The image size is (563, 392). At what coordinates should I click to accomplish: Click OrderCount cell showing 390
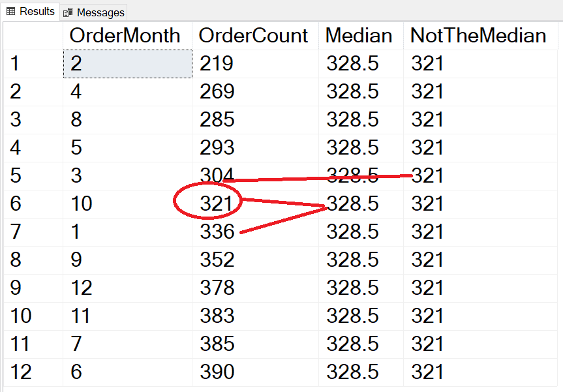(x=217, y=372)
